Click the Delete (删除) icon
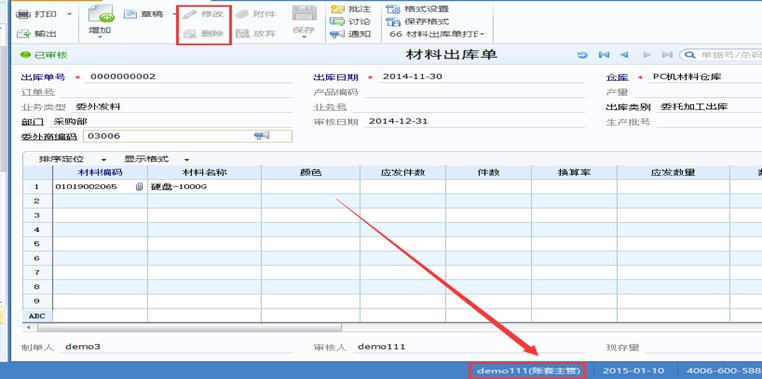The width and height of the screenshot is (762, 379). (190, 34)
